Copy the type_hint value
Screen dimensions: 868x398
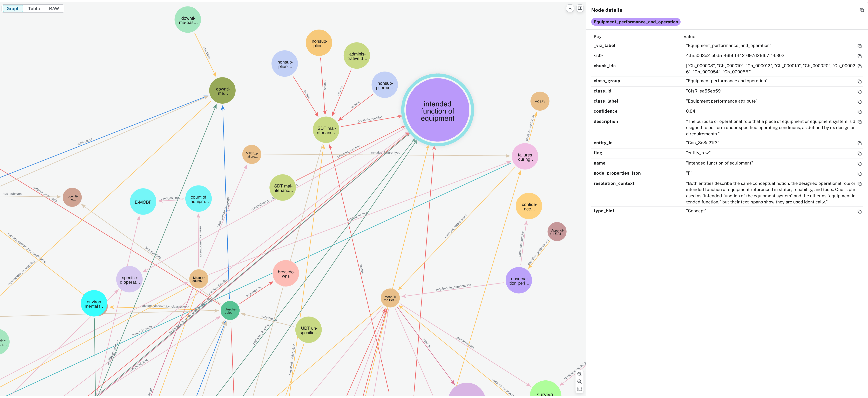coord(859,211)
